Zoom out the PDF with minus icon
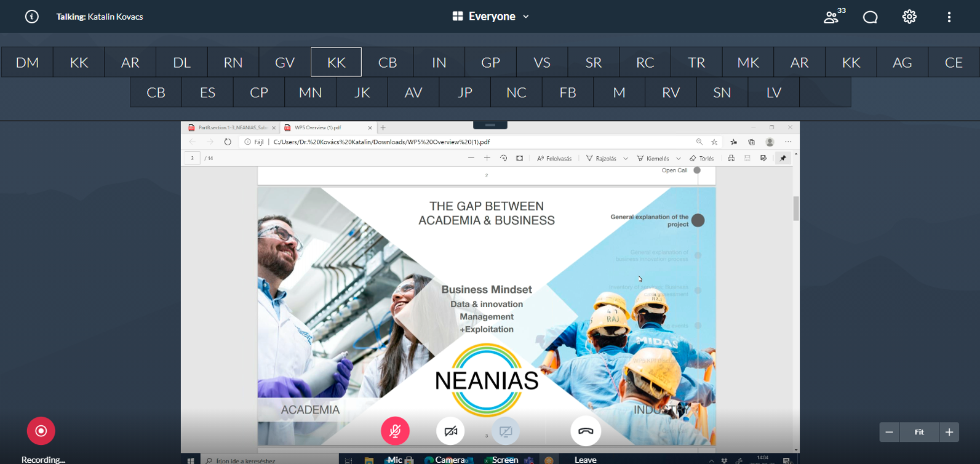980x464 pixels. point(471,158)
